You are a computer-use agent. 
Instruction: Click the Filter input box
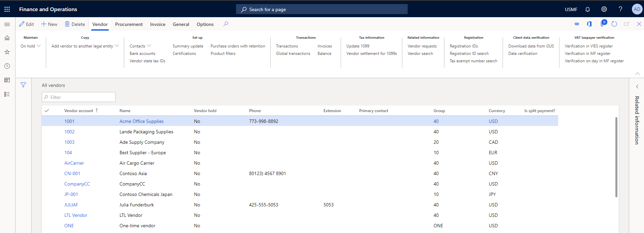79,97
